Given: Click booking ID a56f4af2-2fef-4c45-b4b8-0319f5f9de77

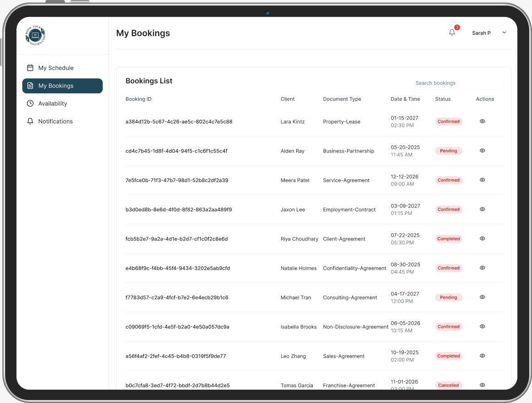Looking at the screenshot, I should point(176,356).
